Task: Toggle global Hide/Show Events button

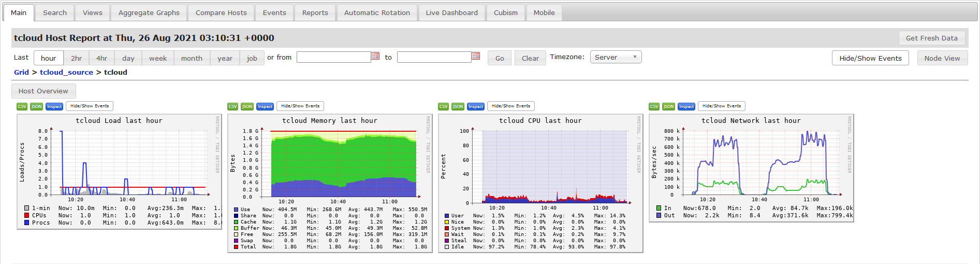Action: tap(870, 58)
